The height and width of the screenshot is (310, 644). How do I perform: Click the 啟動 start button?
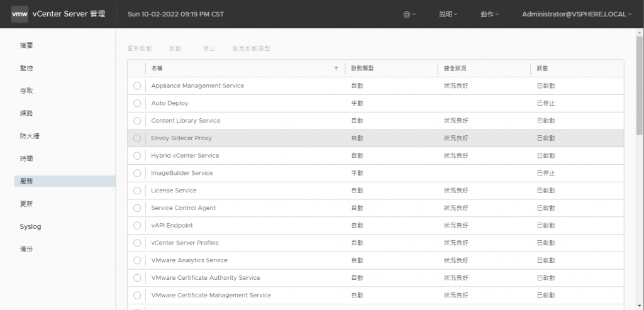pyautogui.click(x=175, y=48)
